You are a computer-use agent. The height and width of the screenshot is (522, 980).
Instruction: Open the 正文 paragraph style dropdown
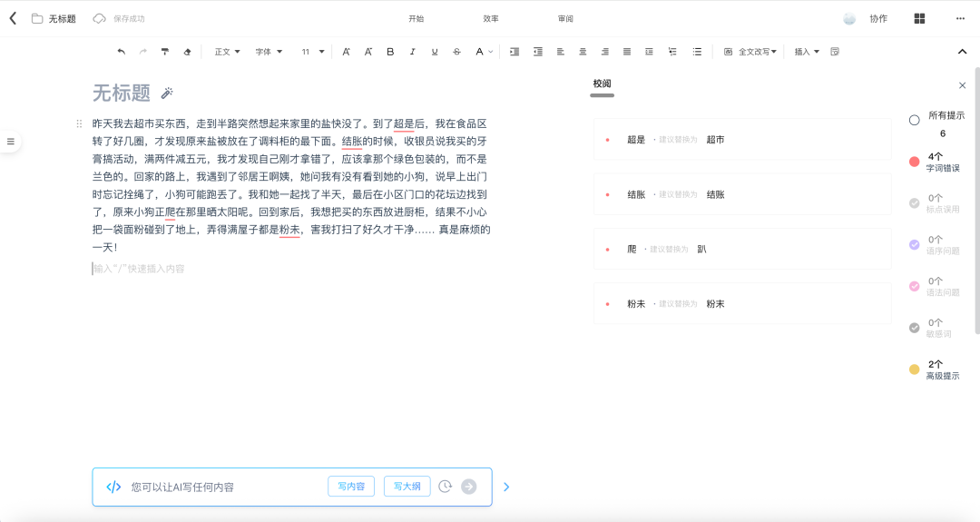pos(227,52)
